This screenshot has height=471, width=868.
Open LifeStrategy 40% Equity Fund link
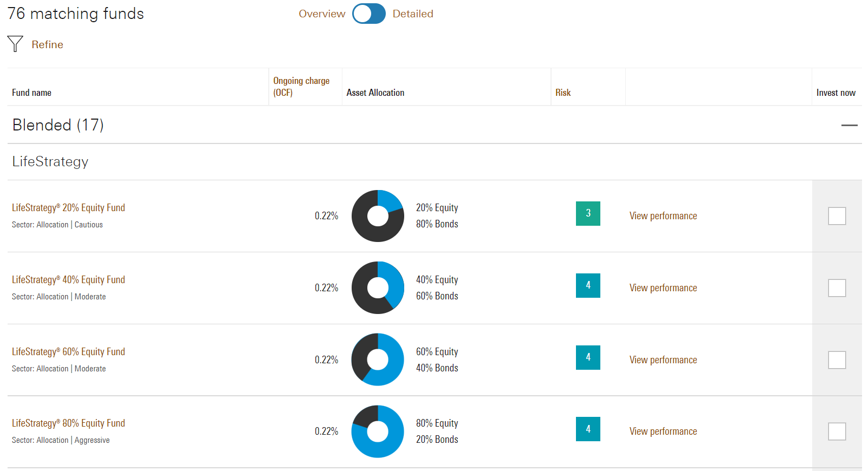[x=68, y=279]
